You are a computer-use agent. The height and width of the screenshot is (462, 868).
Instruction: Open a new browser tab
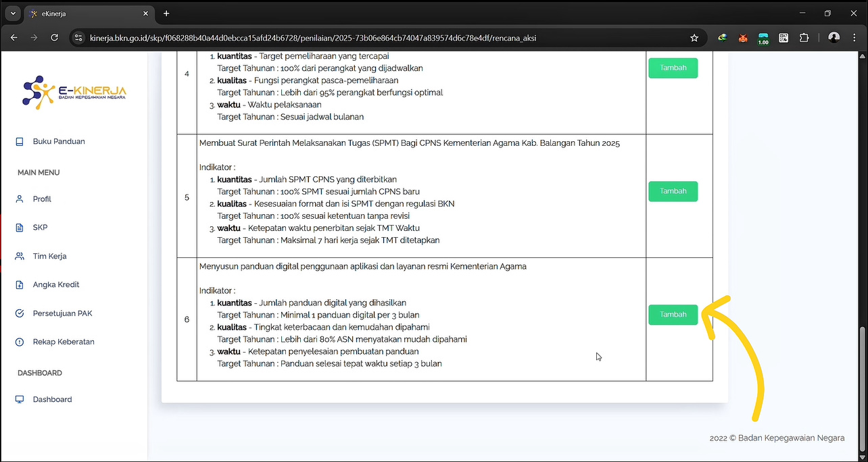click(166, 14)
